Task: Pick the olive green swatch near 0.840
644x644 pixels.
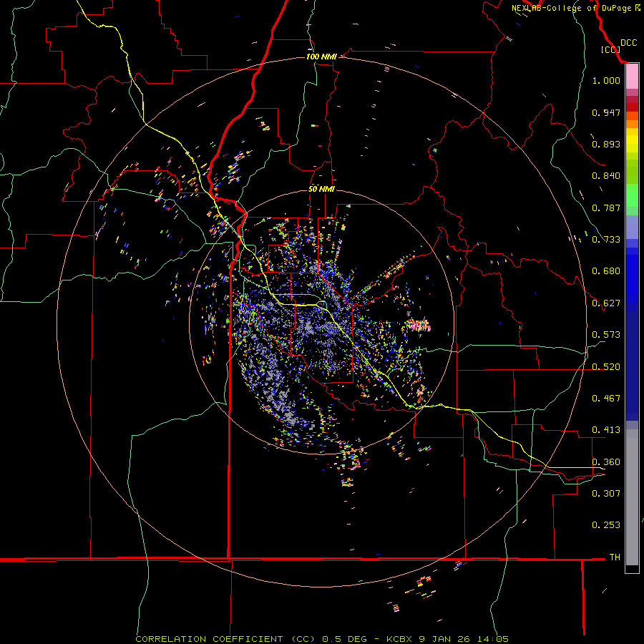Action: point(632,172)
